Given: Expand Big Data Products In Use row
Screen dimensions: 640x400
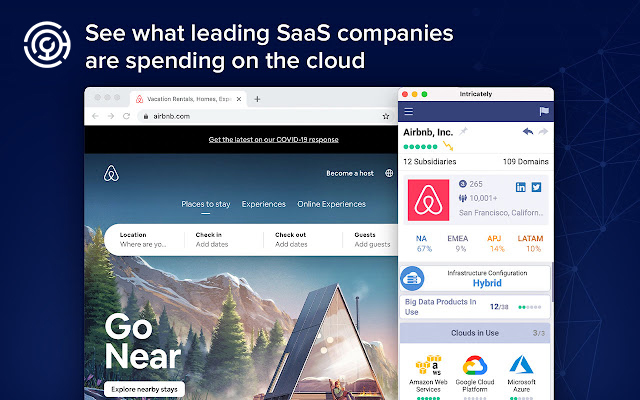Looking at the screenshot, I should (x=475, y=307).
